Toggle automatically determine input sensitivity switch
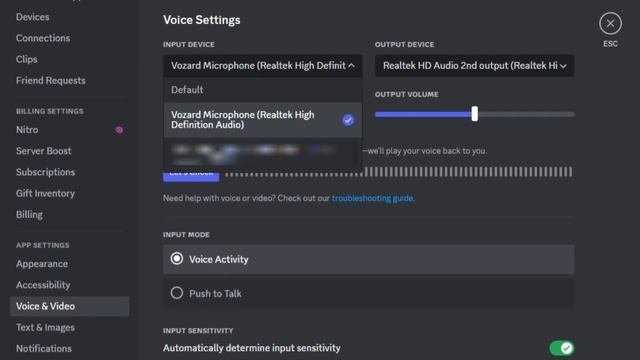640x360 pixels. click(562, 348)
